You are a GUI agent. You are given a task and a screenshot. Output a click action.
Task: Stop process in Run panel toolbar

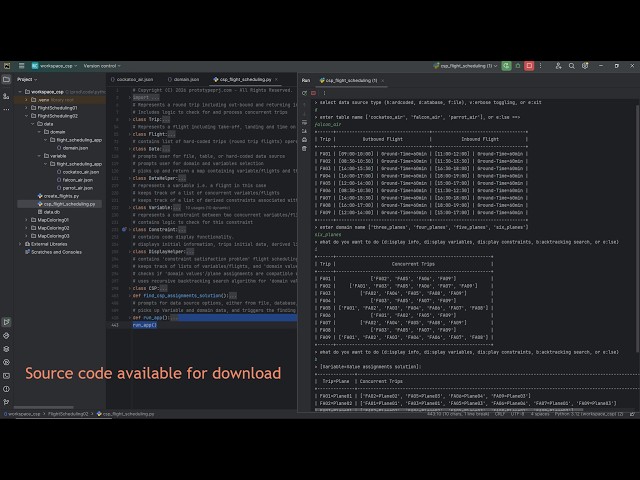(313, 93)
